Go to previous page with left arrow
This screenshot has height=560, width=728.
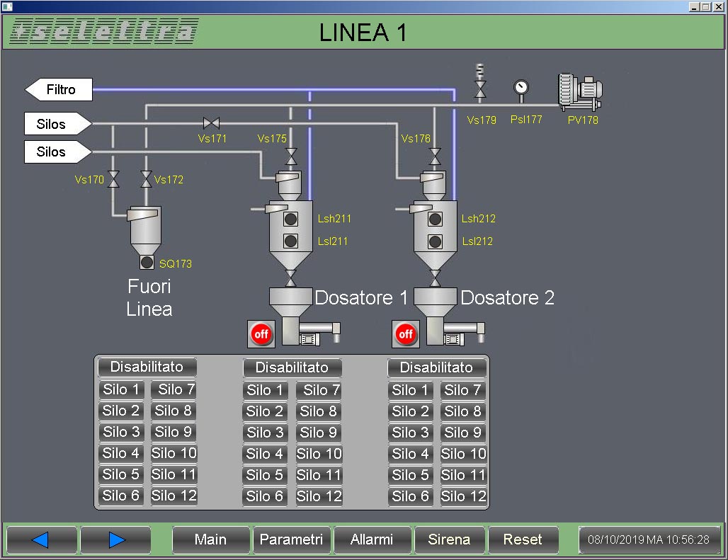41,539
